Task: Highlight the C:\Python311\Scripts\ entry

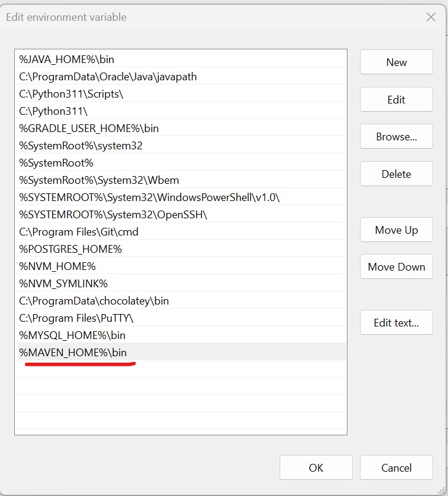Action: pos(71,94)
